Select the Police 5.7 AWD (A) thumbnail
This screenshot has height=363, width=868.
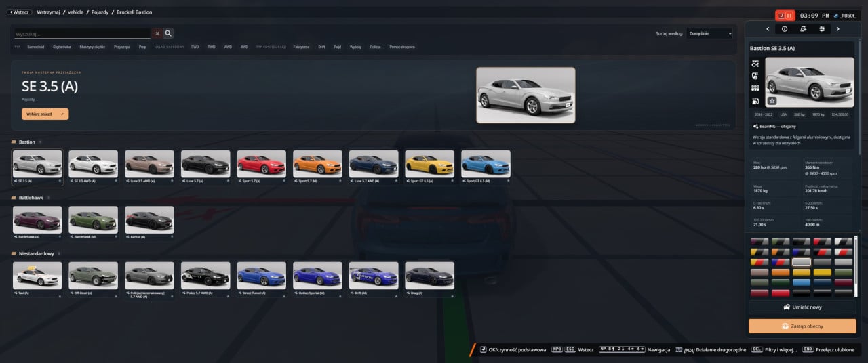pyautogui.click(x=205, y=275)
